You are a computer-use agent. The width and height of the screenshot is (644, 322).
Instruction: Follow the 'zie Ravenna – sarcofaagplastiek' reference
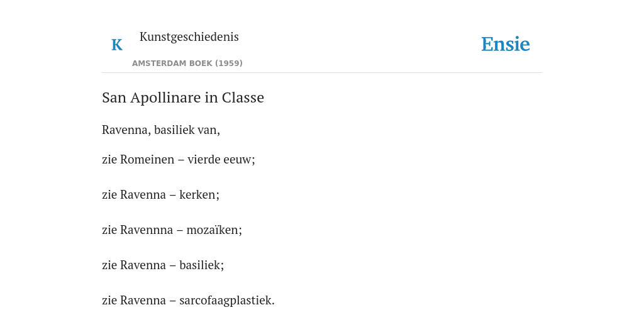coord(188,301)
